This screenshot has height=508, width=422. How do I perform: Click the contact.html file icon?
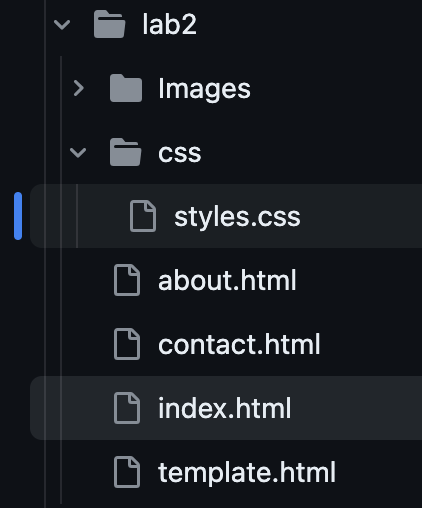pyautogui.click(x=127, y=344)
